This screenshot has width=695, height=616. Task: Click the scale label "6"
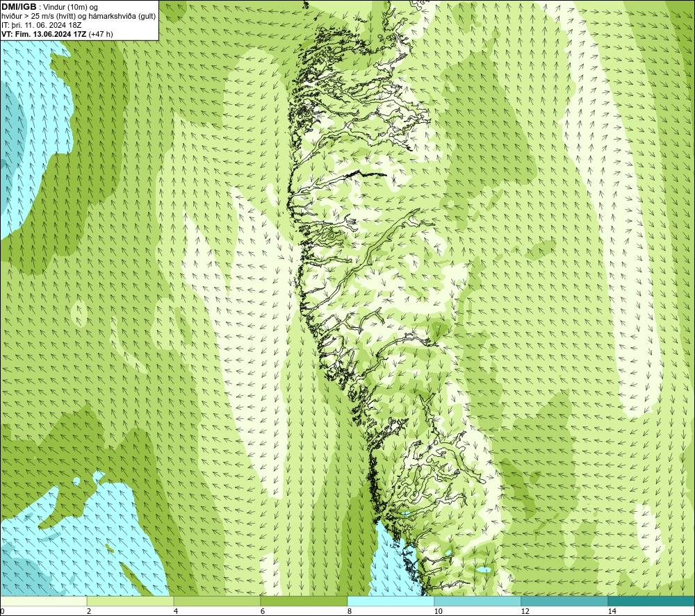[x=263, y=611]
